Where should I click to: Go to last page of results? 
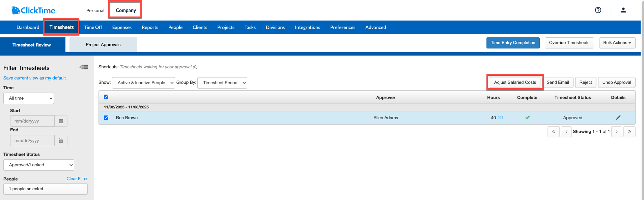point(629,132)
